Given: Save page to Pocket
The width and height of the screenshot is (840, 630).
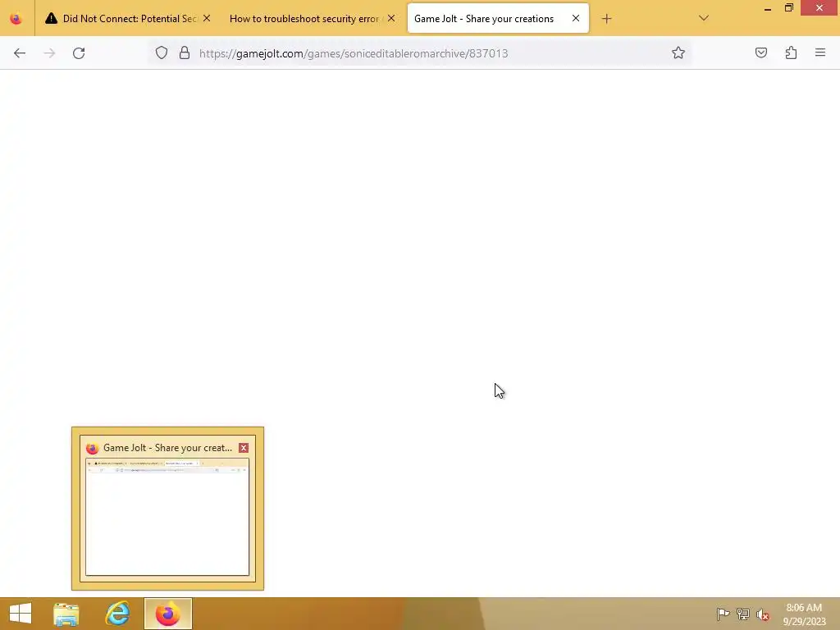Looking at the screenshot, I should click(x=760, y=52).
